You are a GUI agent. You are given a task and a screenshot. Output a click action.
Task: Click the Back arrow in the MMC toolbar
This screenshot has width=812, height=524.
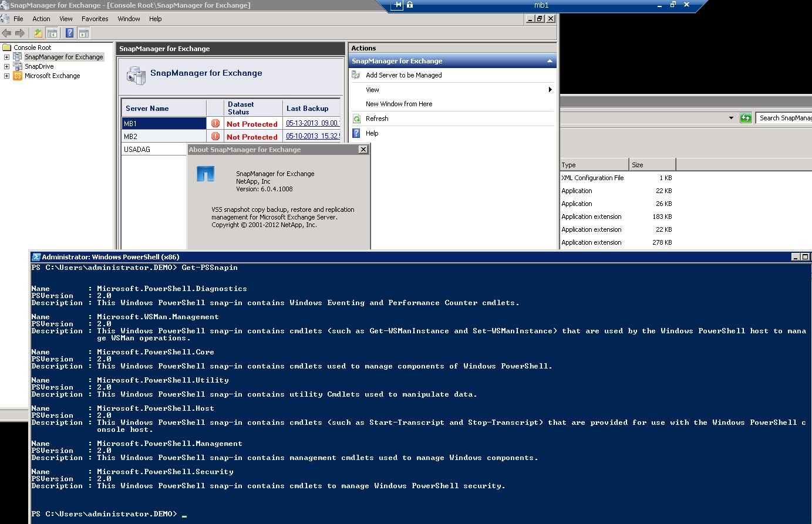(6, 33)
